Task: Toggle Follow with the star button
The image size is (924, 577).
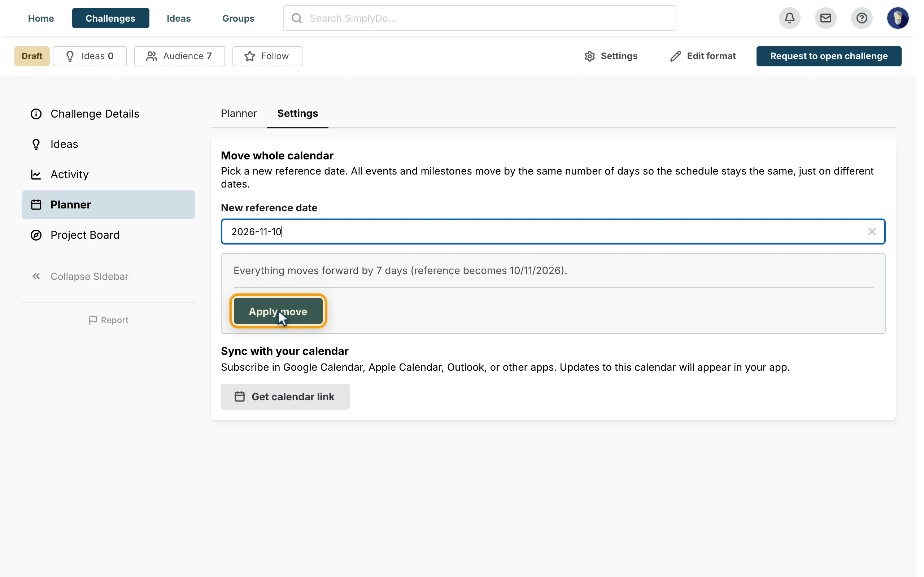Action: [267, 56]
